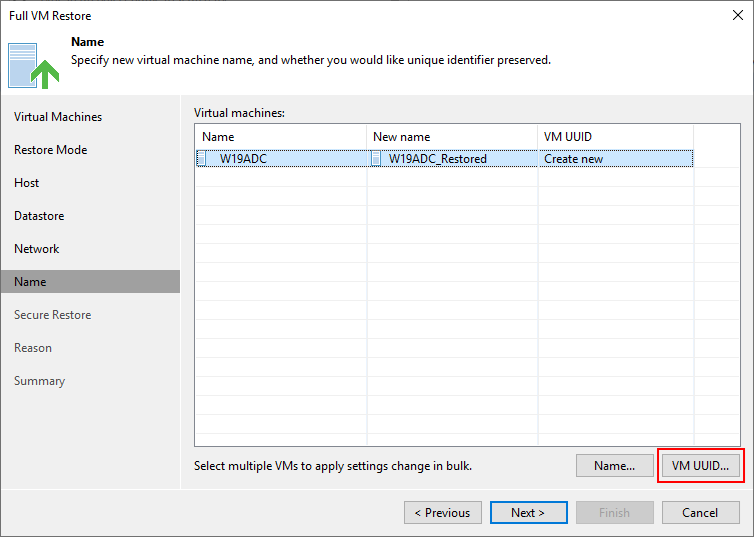The image size is (754, 537).
Task: Return to the Previous wizard step
Action: point(443,512)
